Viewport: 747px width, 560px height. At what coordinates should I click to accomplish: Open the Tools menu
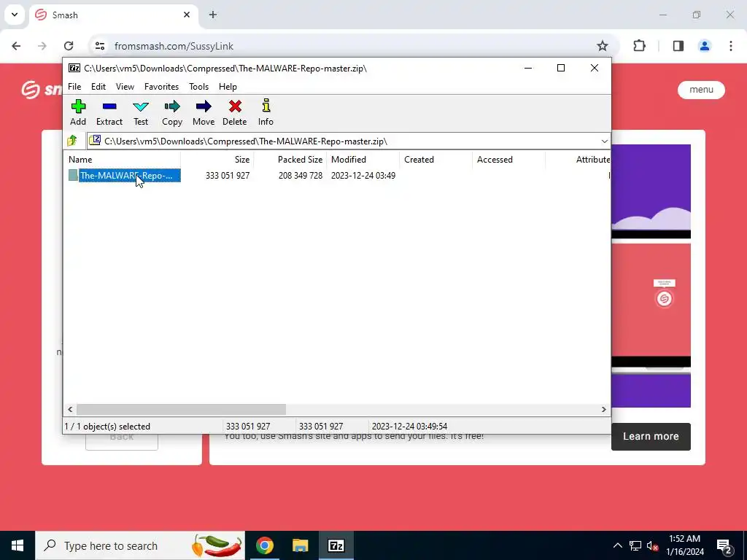point(198,87)
